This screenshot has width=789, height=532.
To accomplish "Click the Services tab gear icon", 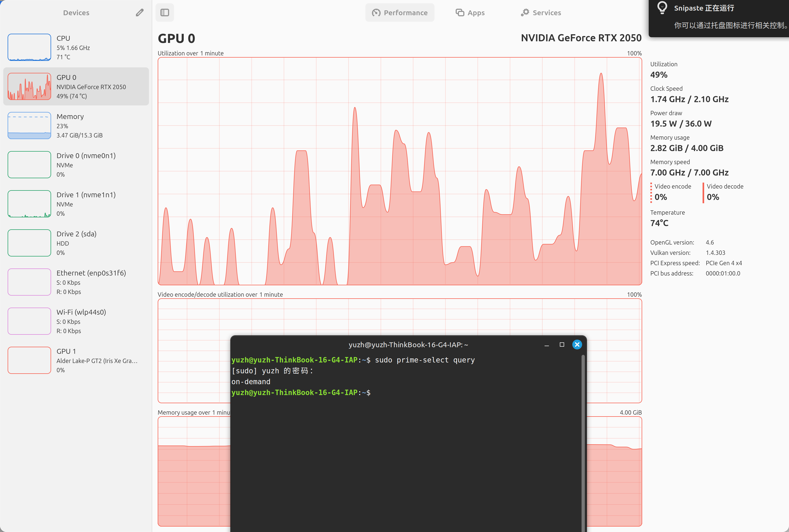I will pos(525,12).
